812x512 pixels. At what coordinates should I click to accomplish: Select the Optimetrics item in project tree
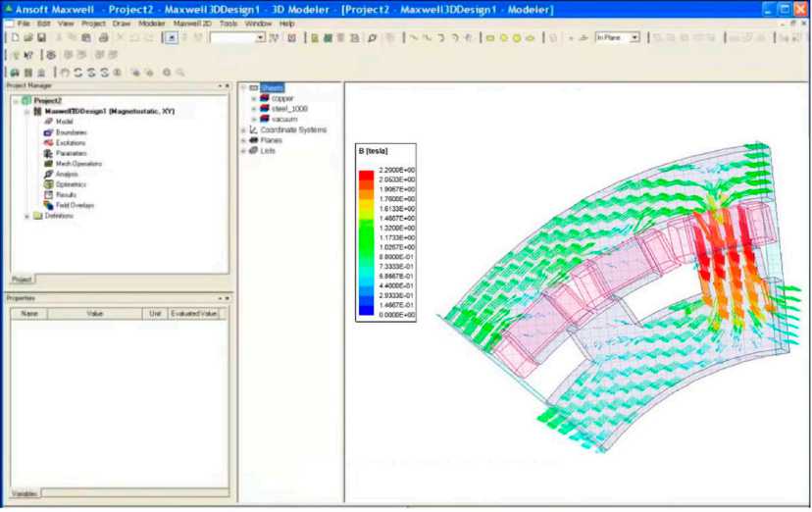(71, 184)
